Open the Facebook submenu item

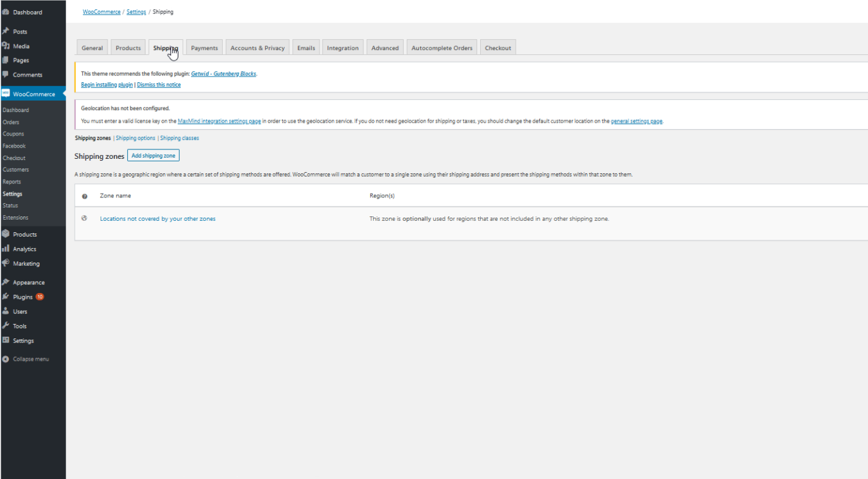click(14, 146)
